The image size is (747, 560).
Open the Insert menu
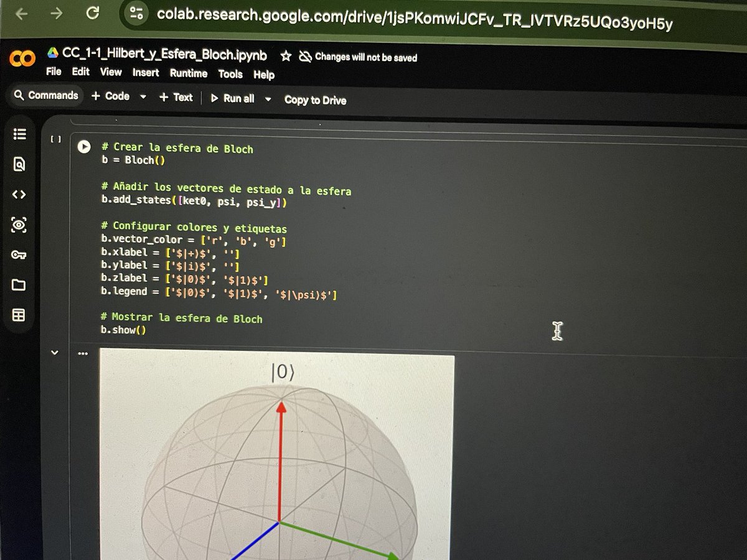(146, 73)
